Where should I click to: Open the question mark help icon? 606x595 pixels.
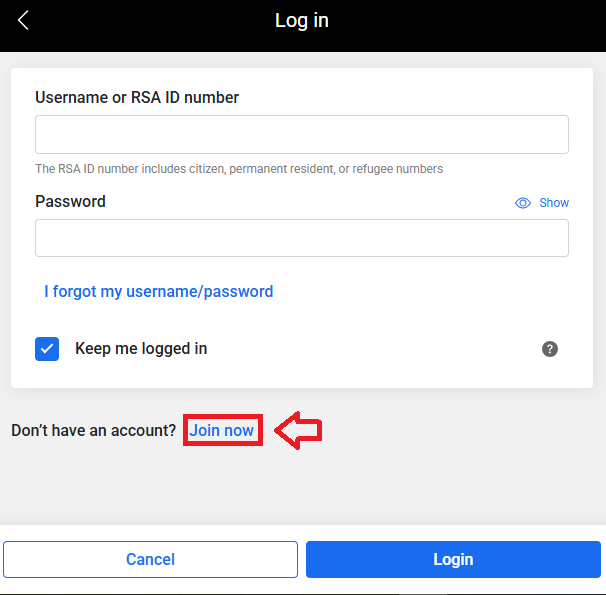(550, 349)
